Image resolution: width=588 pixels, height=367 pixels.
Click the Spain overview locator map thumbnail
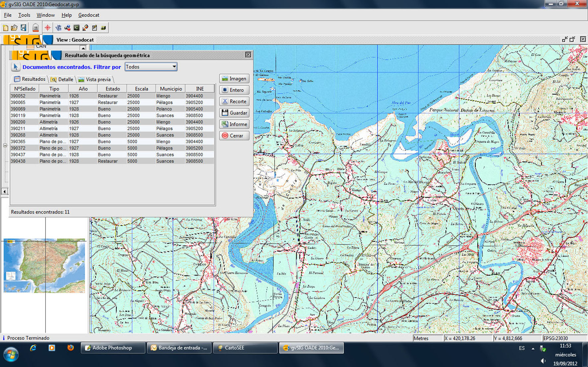(44, 266)
